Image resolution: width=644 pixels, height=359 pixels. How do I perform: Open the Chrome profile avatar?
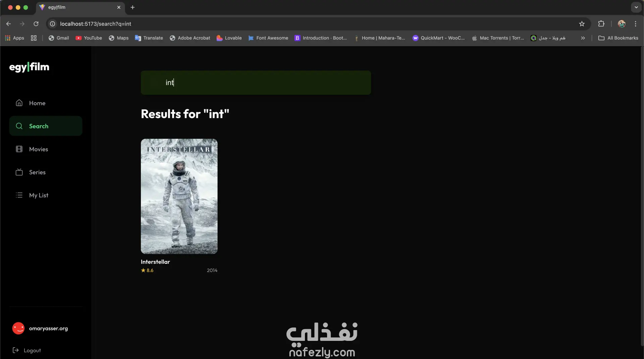pos(622,24)
